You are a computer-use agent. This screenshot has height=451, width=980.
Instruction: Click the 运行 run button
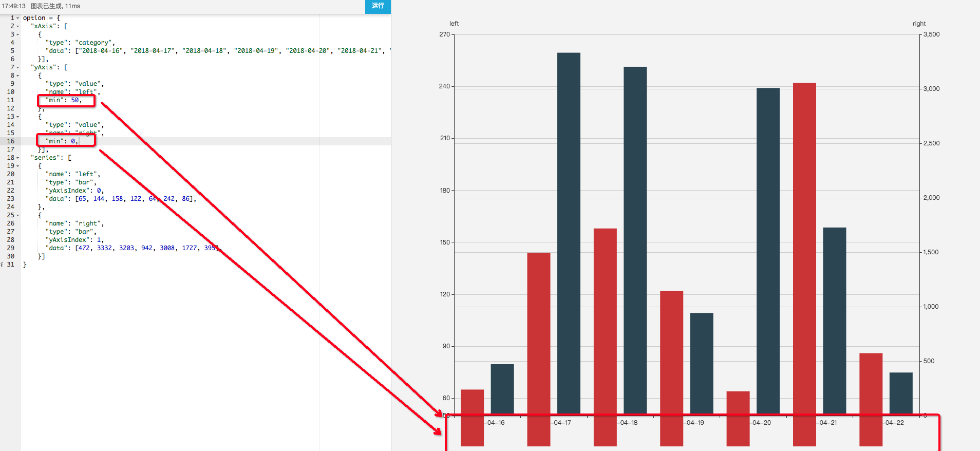pyautogui.click(x=378, y=6)
